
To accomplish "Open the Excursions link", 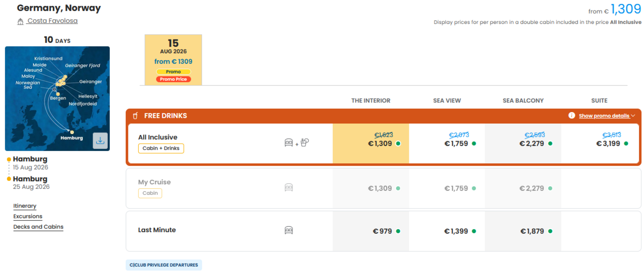I will coord(28,216).
